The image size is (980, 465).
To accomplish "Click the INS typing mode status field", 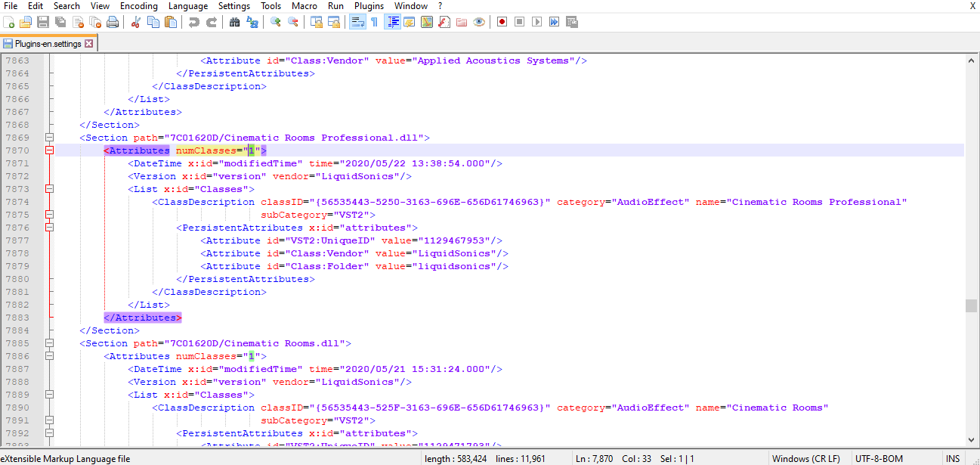I will point(953,459).
